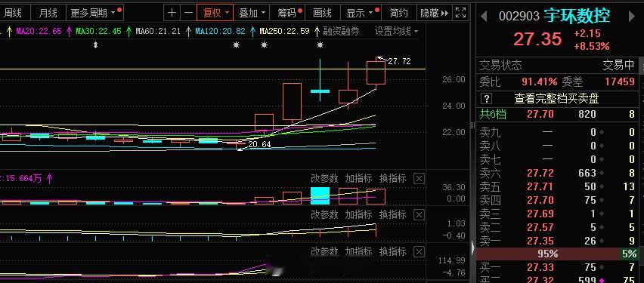
Task: Click stock code 002903
Action: click(x=519, y=17)
